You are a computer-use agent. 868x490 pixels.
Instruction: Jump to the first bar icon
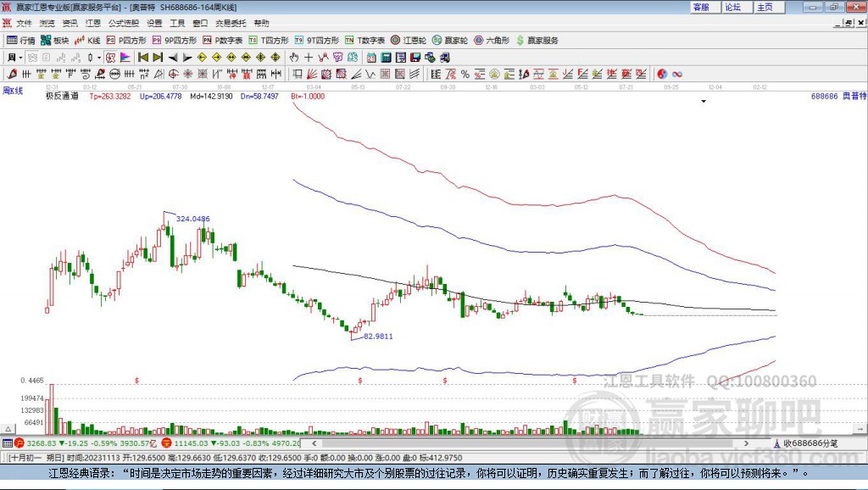point(142,58)
